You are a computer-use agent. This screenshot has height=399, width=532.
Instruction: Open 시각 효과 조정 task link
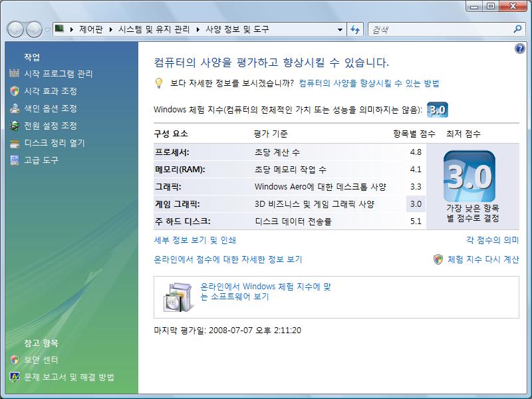[51, 91]
